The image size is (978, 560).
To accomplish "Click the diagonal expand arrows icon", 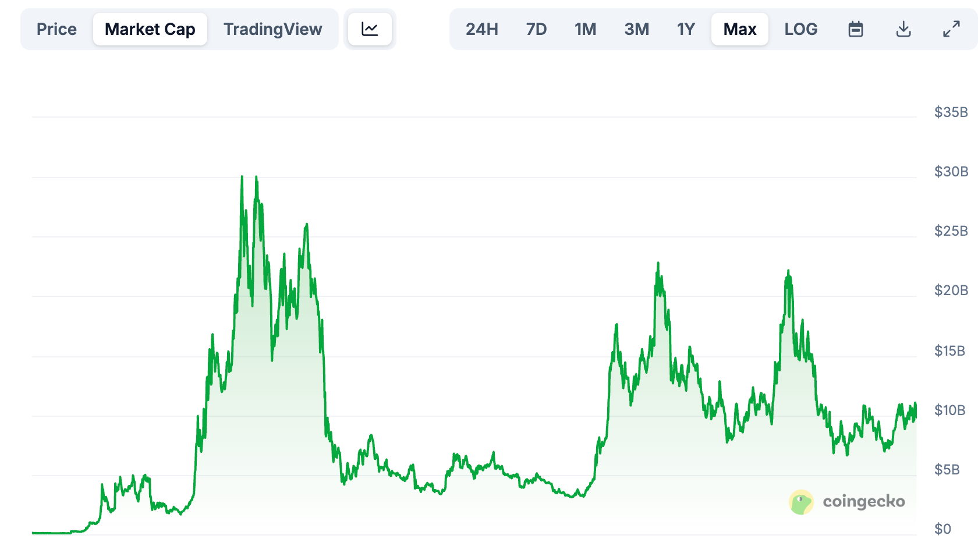I will tap(951, 29).
